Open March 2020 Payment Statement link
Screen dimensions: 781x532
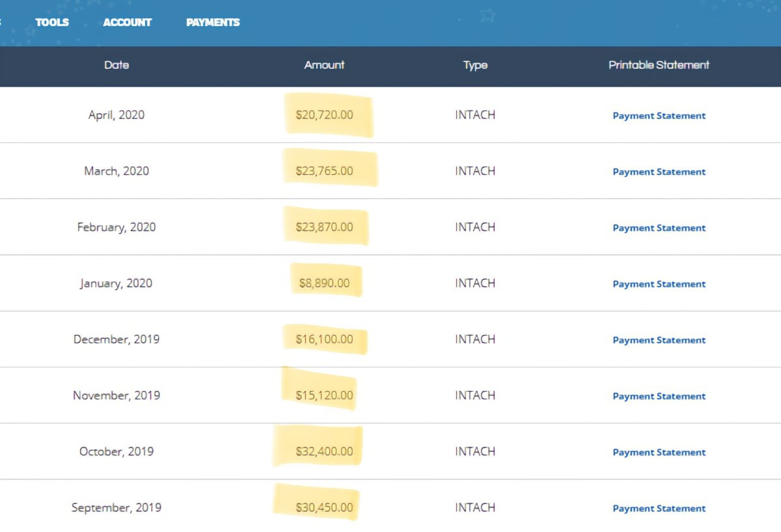(x=659, y=172)
